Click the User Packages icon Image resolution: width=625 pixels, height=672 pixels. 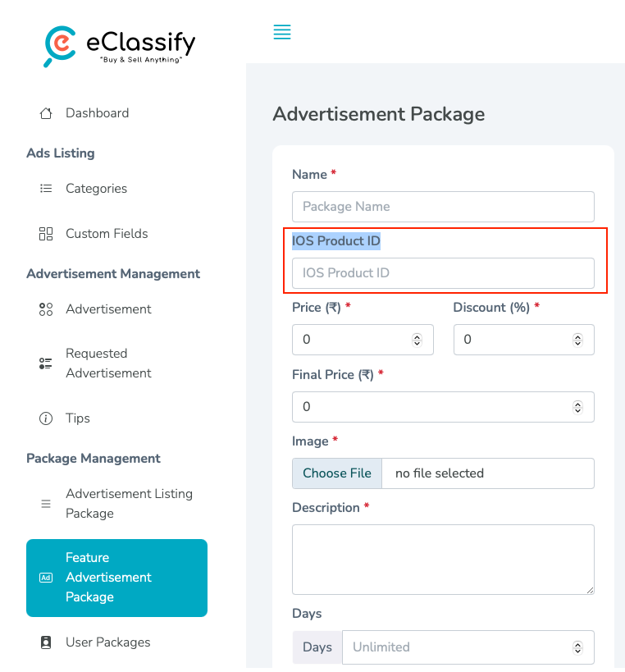tap(46, 642)
